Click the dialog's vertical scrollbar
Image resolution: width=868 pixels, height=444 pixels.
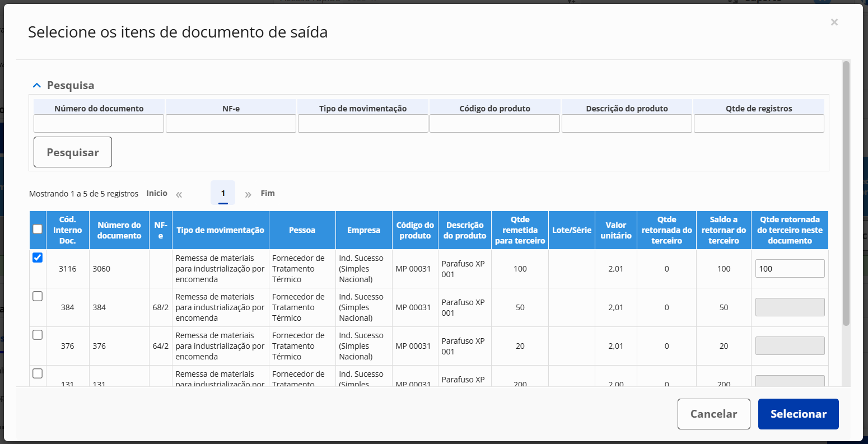pos(846,193)
